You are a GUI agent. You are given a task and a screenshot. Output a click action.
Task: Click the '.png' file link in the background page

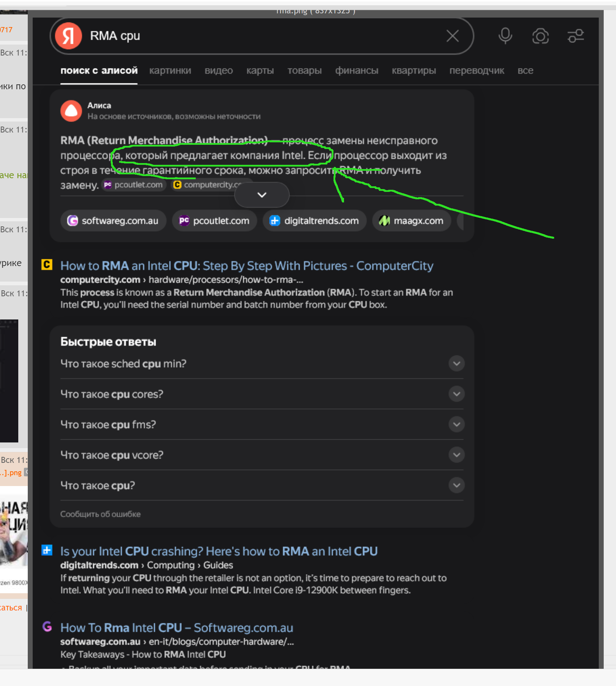click(12, 473)
